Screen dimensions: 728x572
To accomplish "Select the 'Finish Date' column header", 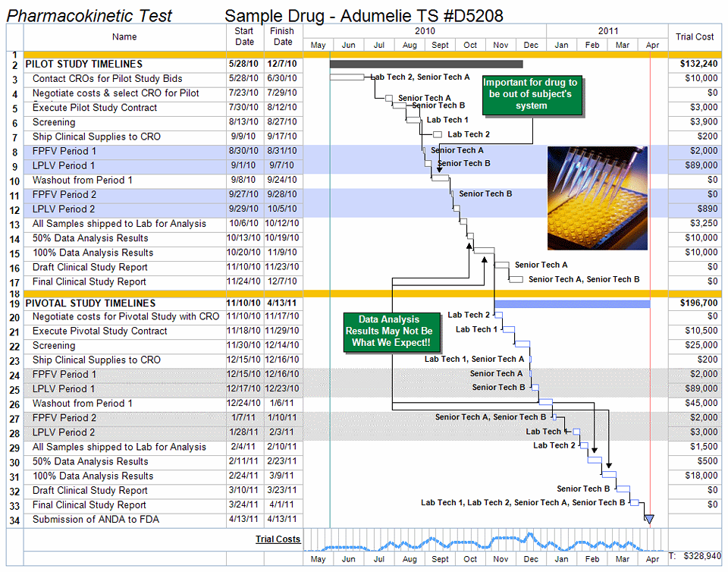I will (283, 37).
